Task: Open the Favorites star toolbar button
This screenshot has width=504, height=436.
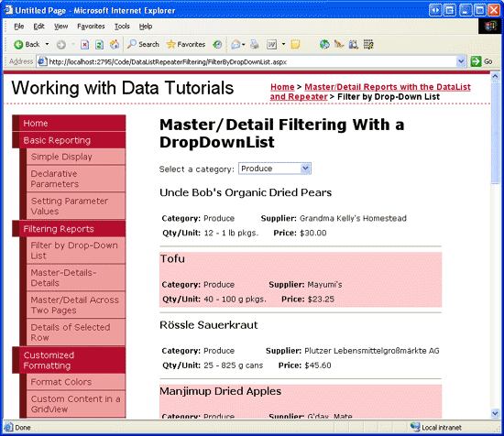Action: click(186, 44)
